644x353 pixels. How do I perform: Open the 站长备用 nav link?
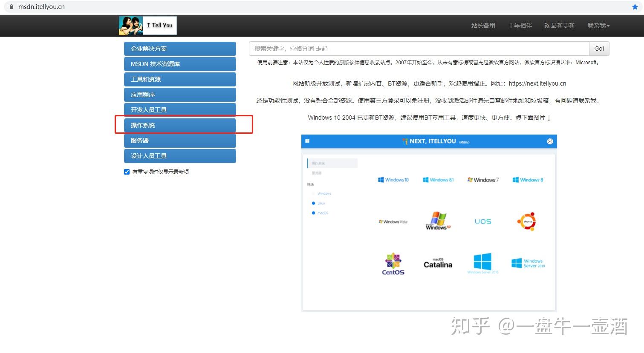tap(483, 26)
